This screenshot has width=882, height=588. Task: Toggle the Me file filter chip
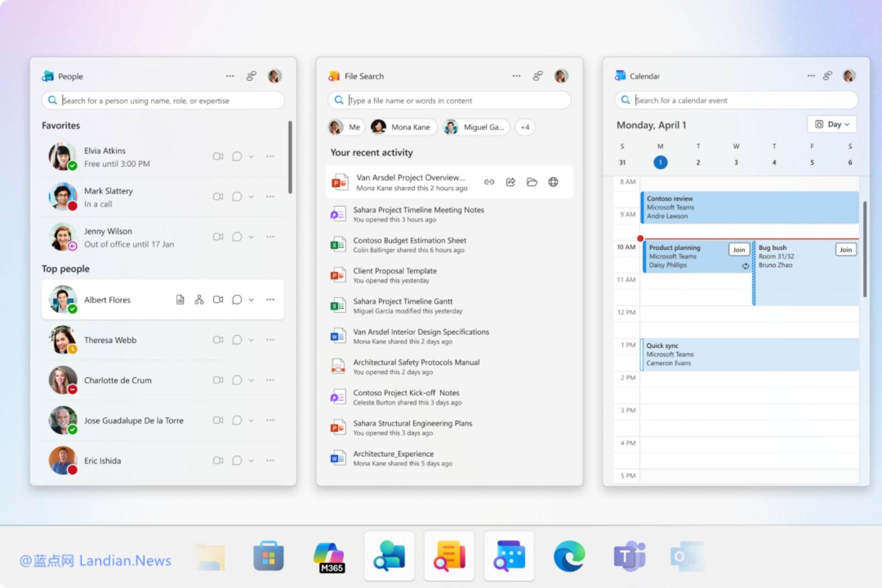pyautogui.click(x=346, y=127)
